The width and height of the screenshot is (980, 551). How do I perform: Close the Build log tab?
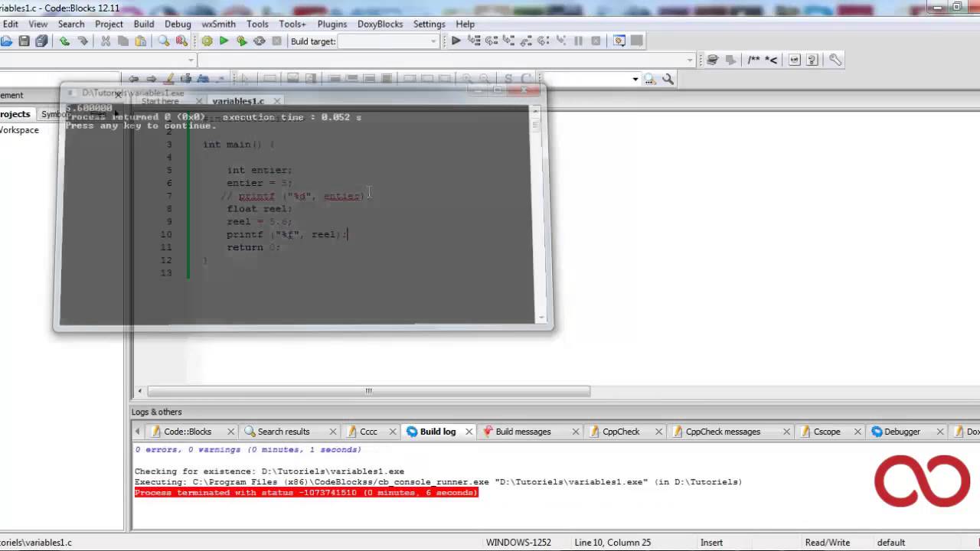[469, 432]
